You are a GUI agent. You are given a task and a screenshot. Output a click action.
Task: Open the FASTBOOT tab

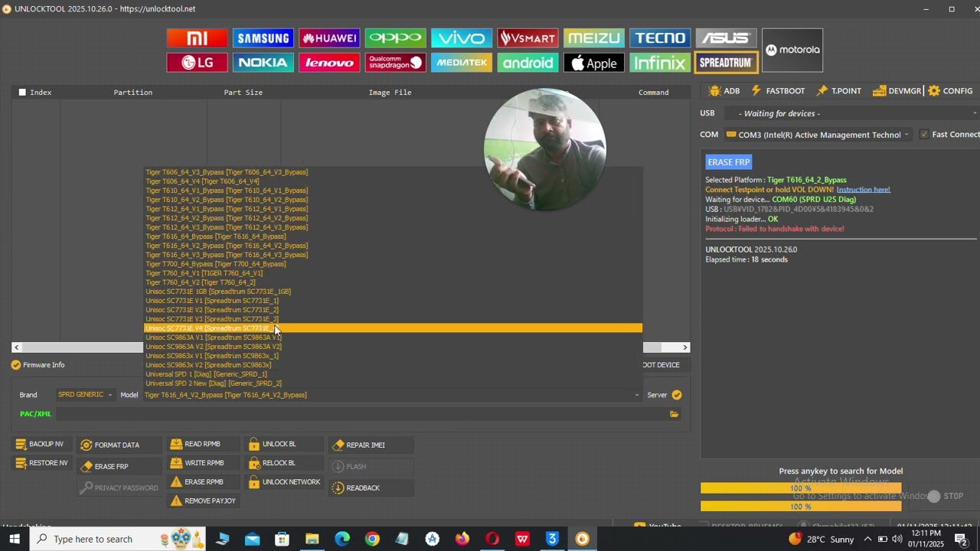point(778,91)
